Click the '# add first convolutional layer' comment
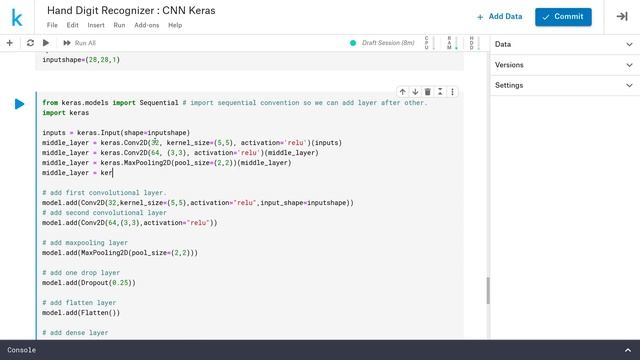This screenshot has width=640, height=360. coord(104,193)
